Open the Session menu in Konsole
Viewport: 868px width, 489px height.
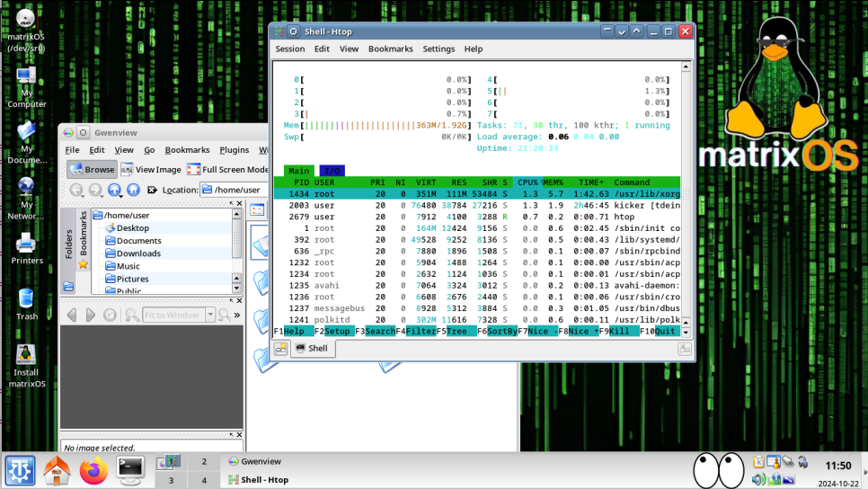point(290,49)
